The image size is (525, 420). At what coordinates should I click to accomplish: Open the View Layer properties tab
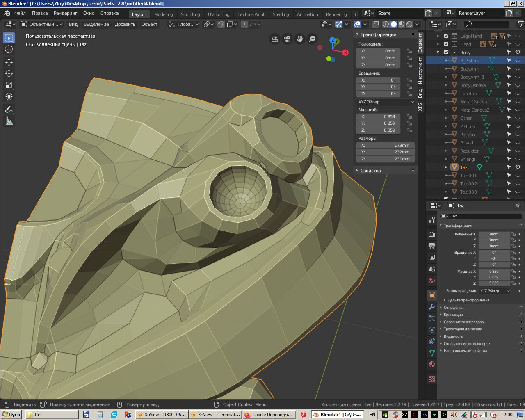(431, 258)
